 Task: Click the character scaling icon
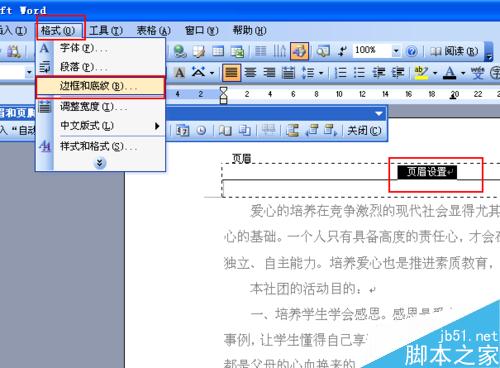pyautogui.click(x=199, y=72)
